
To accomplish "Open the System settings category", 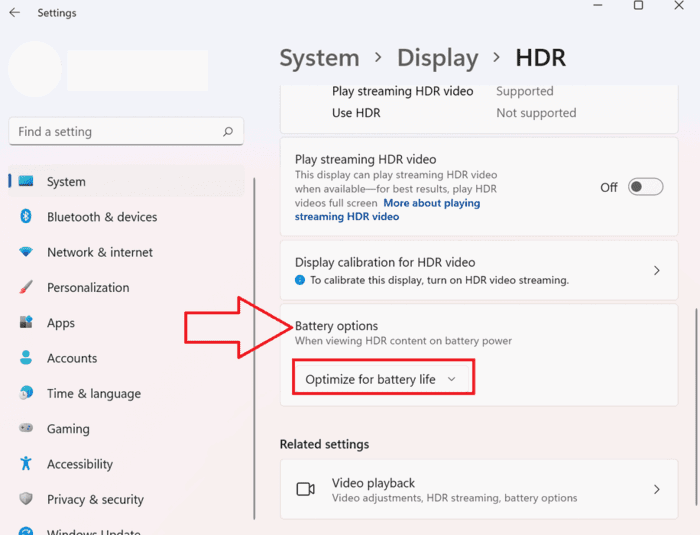I will (x=126, y=181).
